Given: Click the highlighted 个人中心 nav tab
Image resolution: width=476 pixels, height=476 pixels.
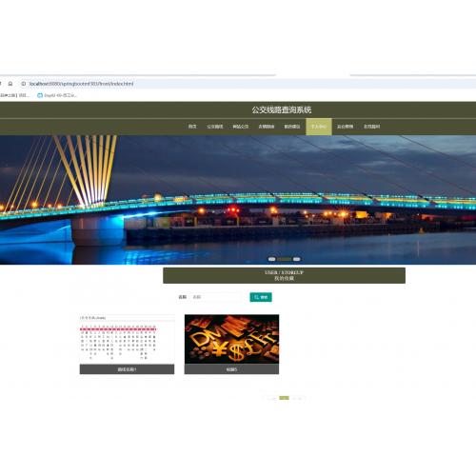Looking at the screenshot, I should (x=319, y=127).
